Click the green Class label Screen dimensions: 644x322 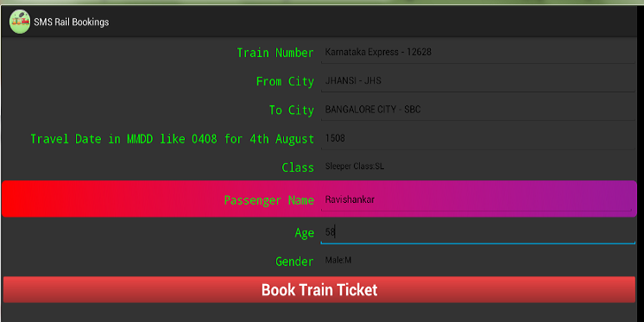coord(298,167)
